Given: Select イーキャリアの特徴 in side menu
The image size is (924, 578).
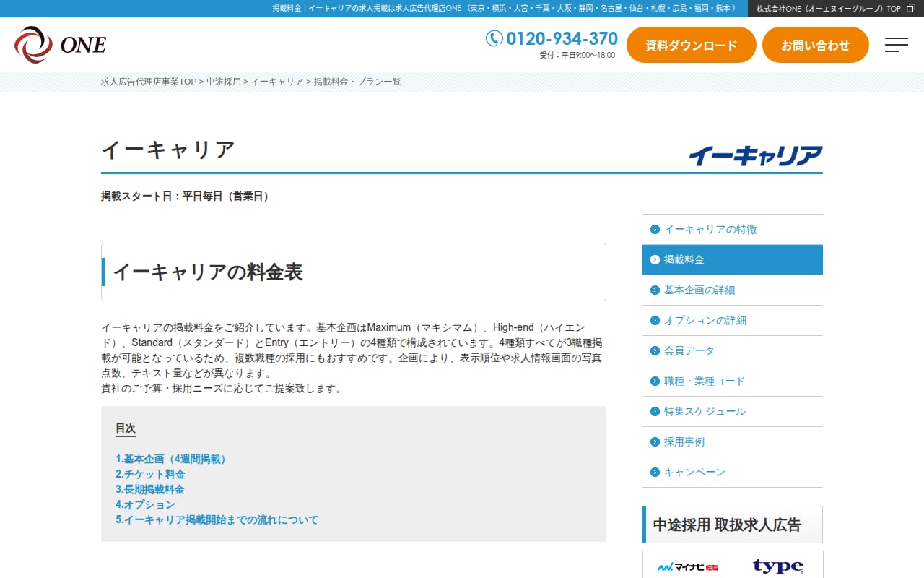Looking at the screenshot, I should (733, 230).
